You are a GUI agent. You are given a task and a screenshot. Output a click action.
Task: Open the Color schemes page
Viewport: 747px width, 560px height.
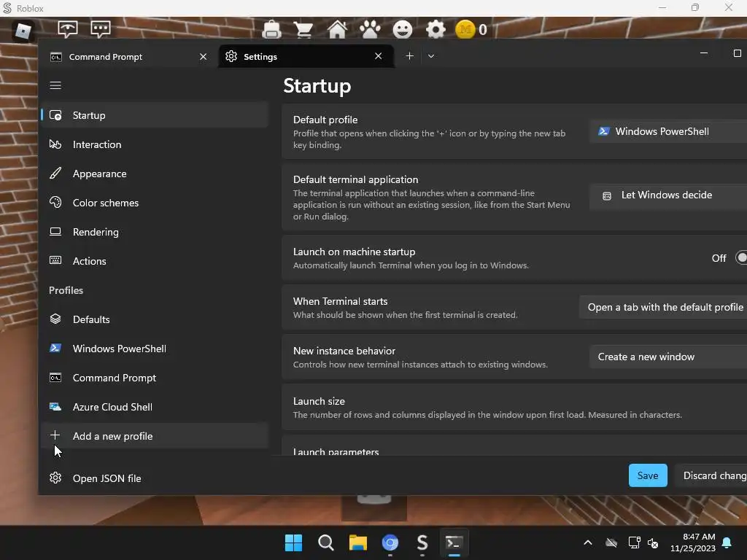pyautogui.click(x=155, y=203)
